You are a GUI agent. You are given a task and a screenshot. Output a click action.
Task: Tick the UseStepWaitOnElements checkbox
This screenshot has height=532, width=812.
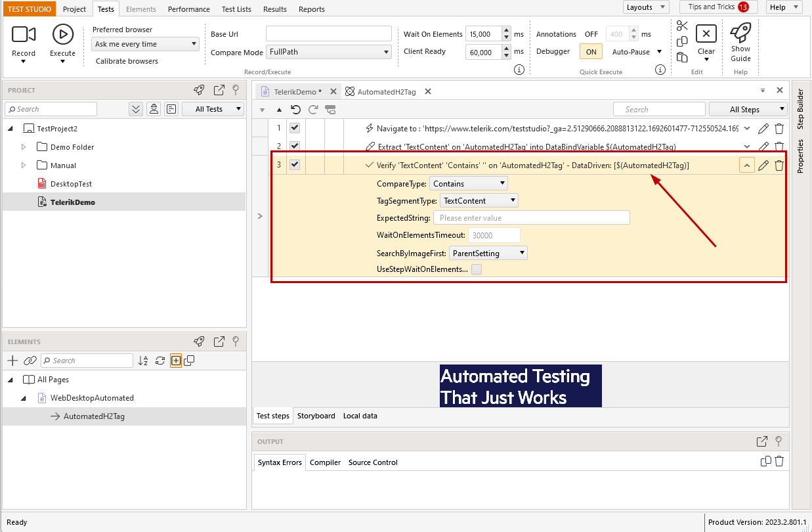tap(477, 269)
